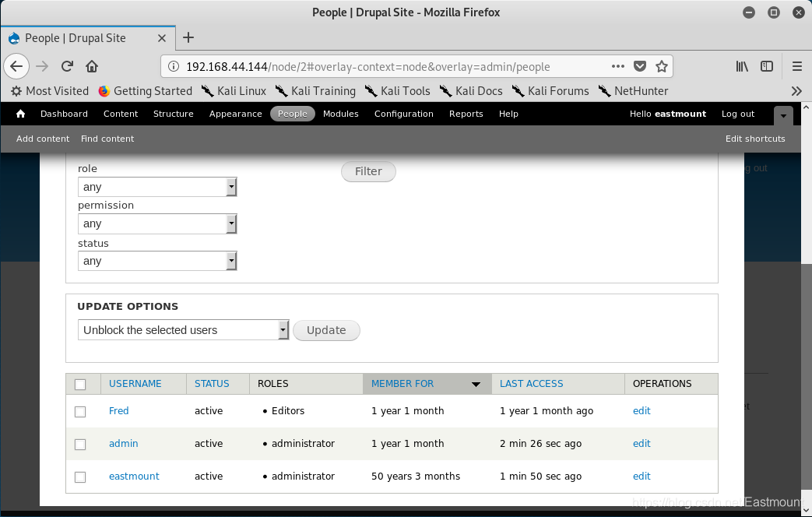Click the Filter button

[368, 171]
